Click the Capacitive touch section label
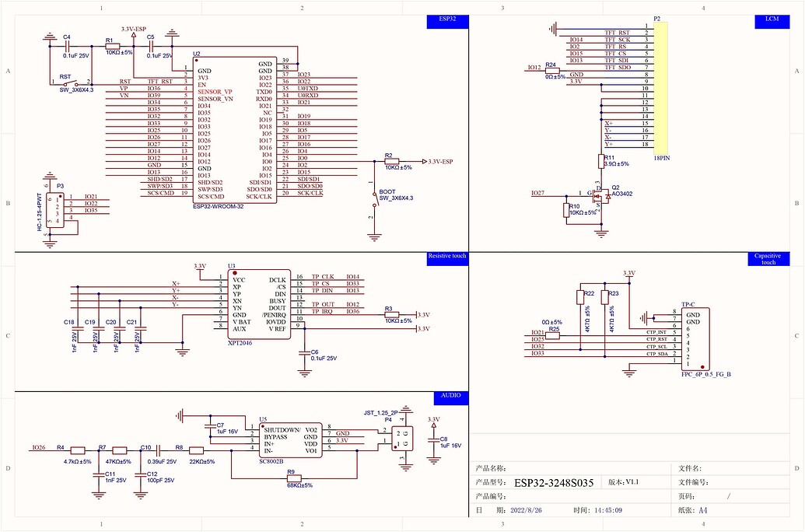The image size is (805, 532). click(768, 259)
